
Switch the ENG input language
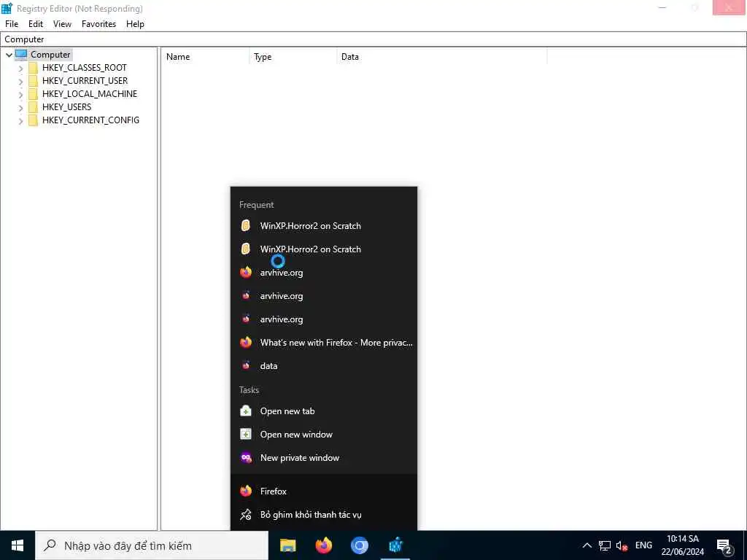tap(643, 545)
